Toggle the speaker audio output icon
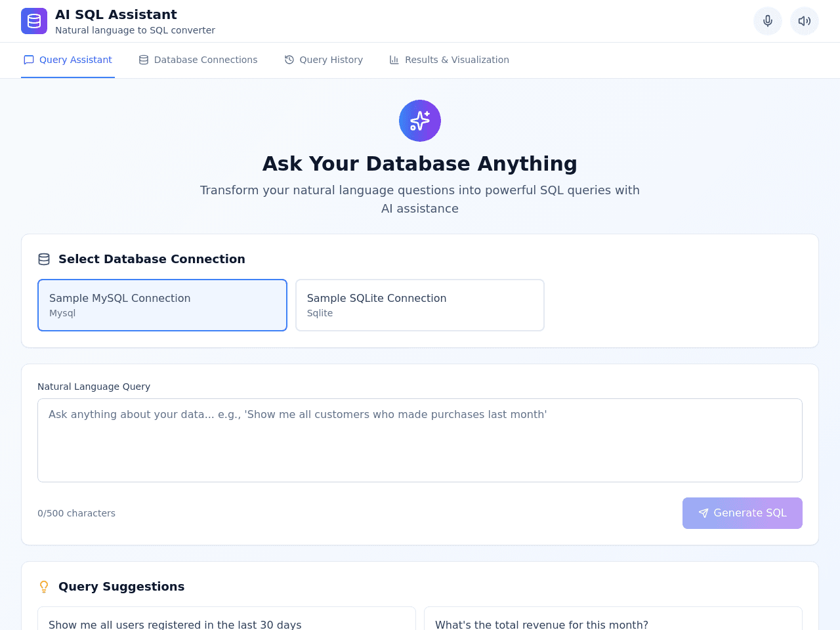 point(805,21)
